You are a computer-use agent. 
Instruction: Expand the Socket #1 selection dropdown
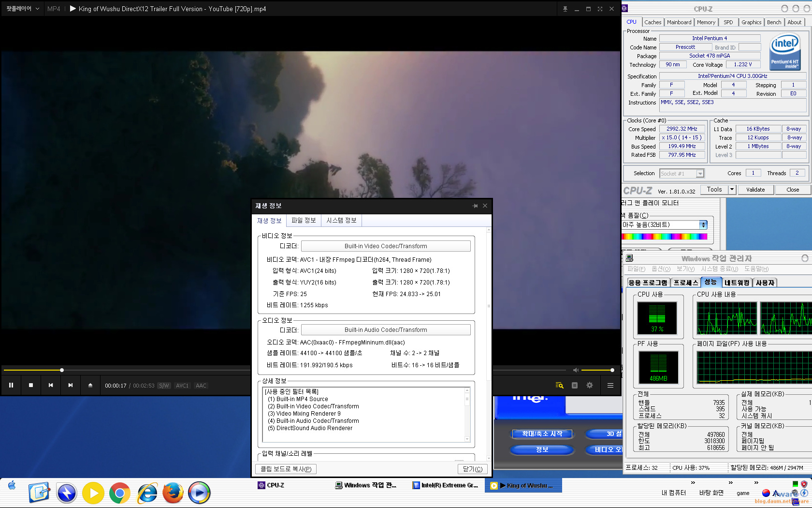coord(700,174)
